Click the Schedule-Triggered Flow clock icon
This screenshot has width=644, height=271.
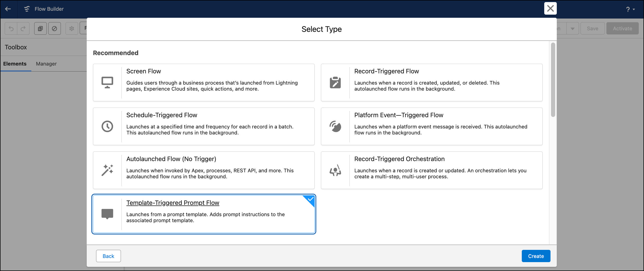point(107,126)
